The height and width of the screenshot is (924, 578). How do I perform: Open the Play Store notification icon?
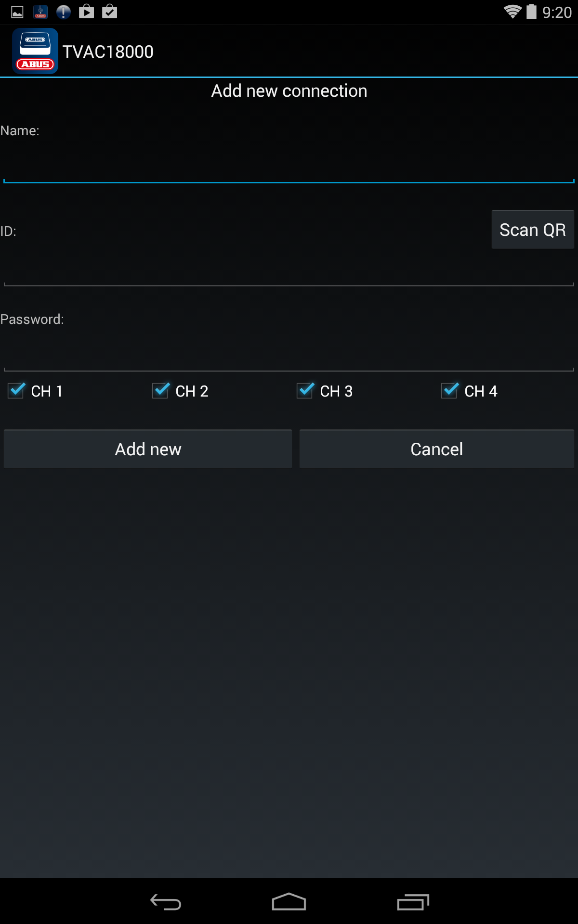pyautogui.click(x=87, y=12)
